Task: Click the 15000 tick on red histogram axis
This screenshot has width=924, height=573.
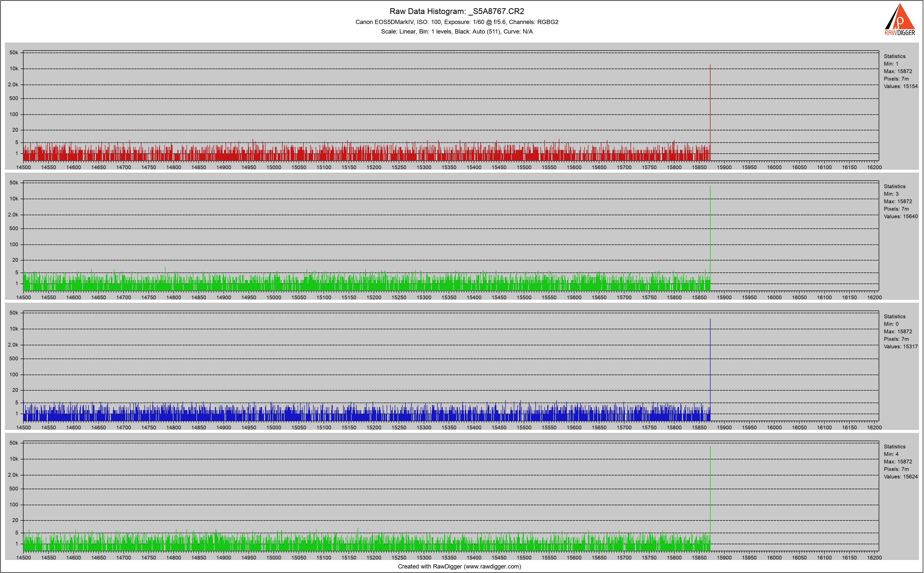Action: coord(274,167)
